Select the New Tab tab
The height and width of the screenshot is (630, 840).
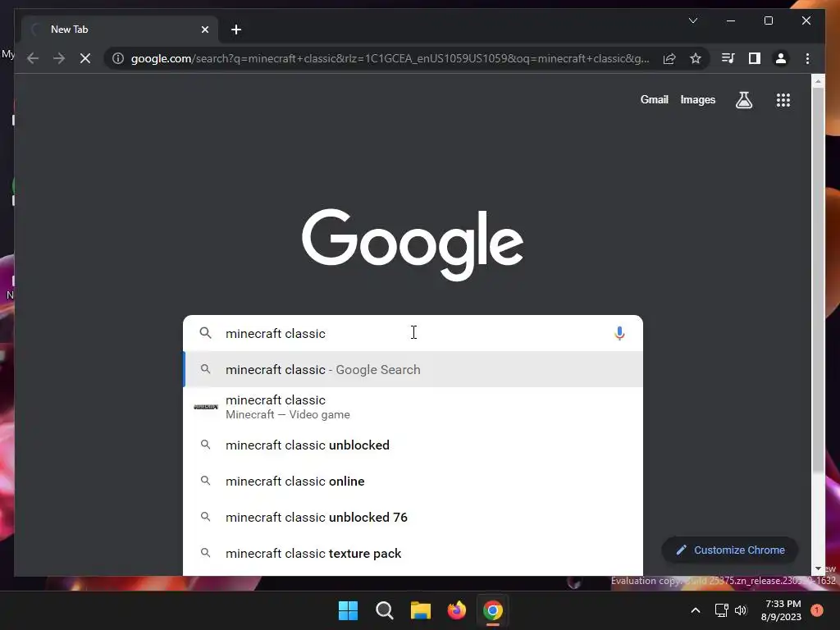click(x=120, y=30)
